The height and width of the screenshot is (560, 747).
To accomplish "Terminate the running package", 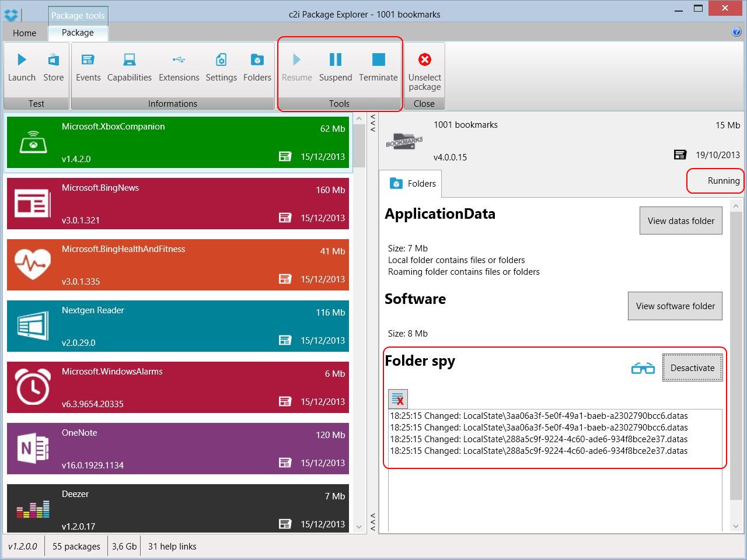I will click(x=378, y=67).
